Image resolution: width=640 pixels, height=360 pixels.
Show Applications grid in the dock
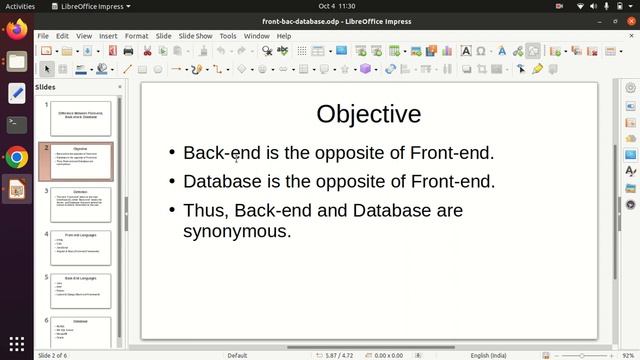click(17, 344)
